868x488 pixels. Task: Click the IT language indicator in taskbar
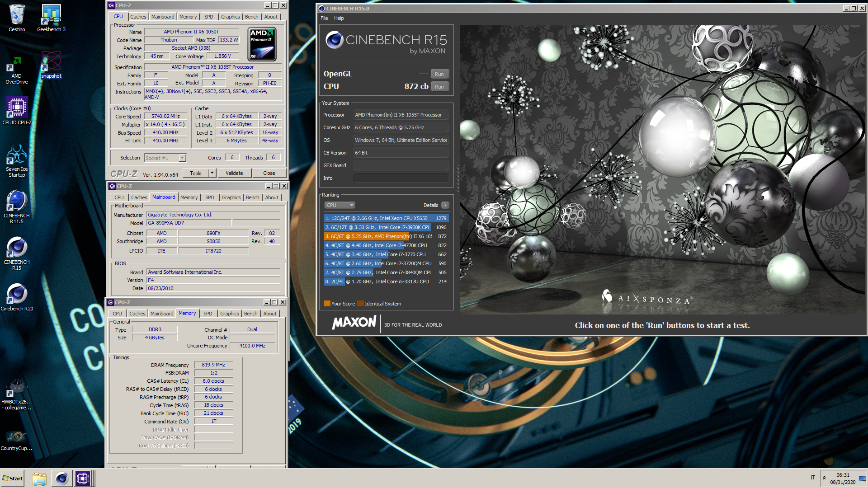[x=812, y=478]
